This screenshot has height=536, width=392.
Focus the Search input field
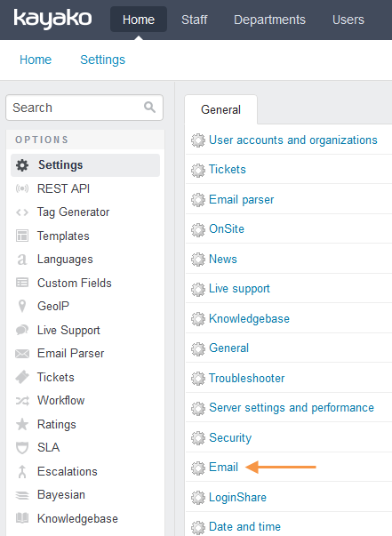pos(84,108)
